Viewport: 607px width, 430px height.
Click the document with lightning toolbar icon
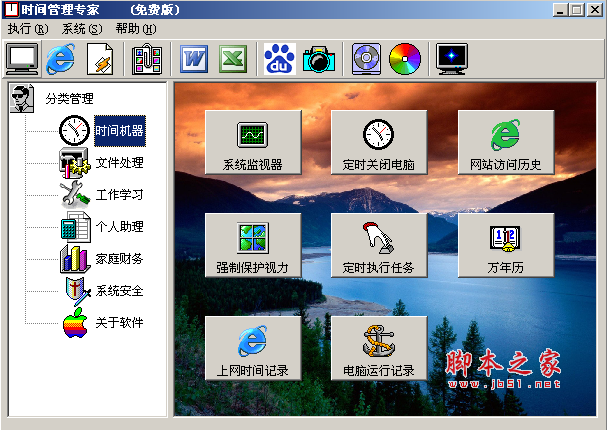pos(100,59)
